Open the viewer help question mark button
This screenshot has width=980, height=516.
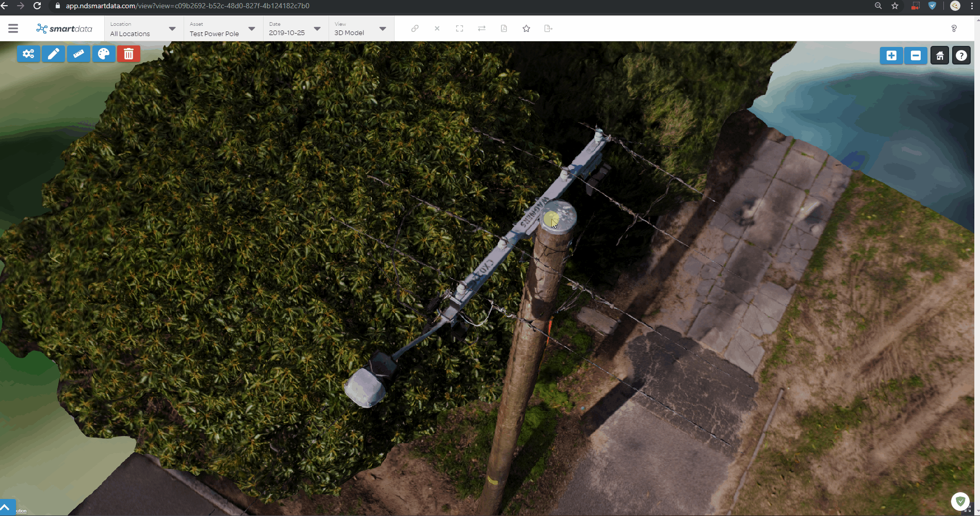coord(961,56)
